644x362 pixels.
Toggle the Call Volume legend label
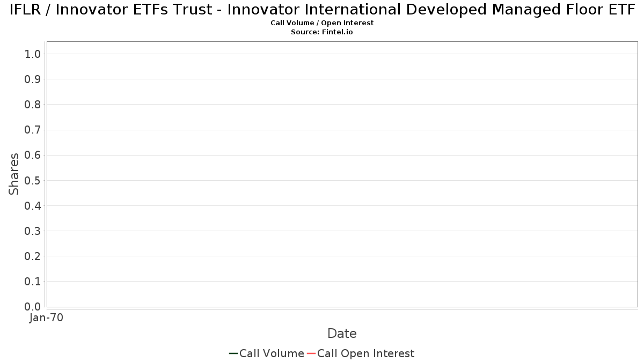(272, 353)
